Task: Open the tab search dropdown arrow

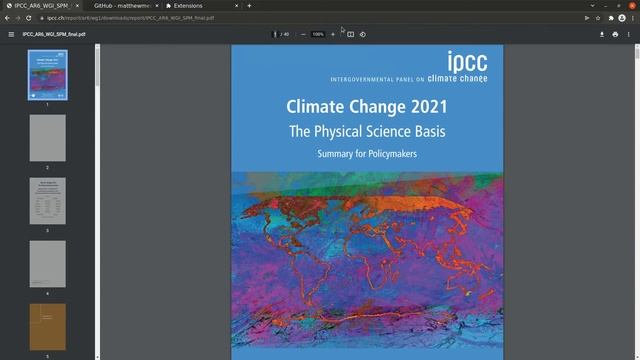Action: coord(592,6)
